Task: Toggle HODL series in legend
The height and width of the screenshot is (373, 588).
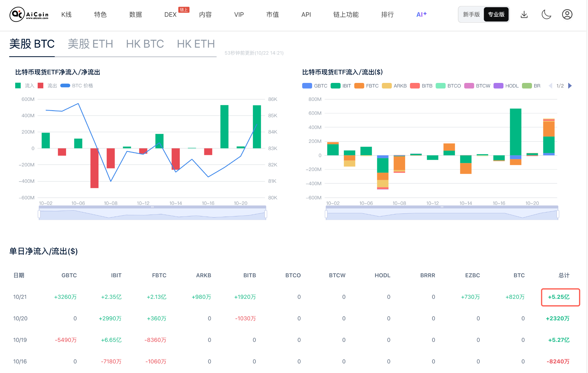Action: (x=506, y=86)
